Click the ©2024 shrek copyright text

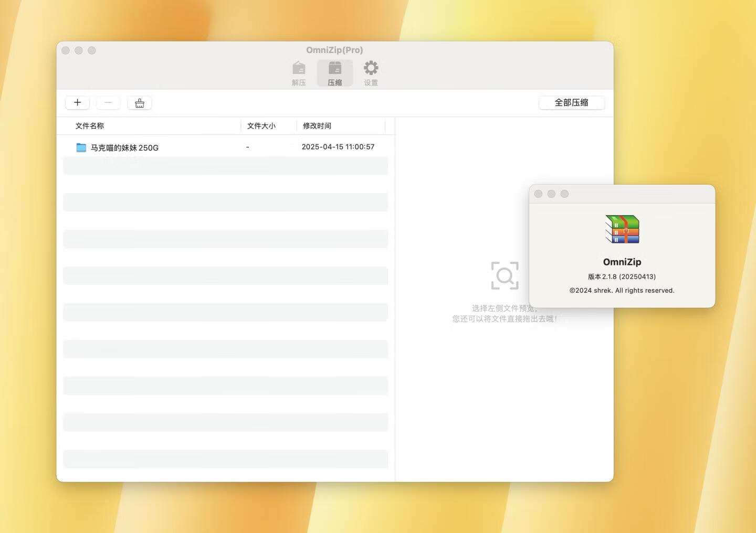(x=622, y=290)
